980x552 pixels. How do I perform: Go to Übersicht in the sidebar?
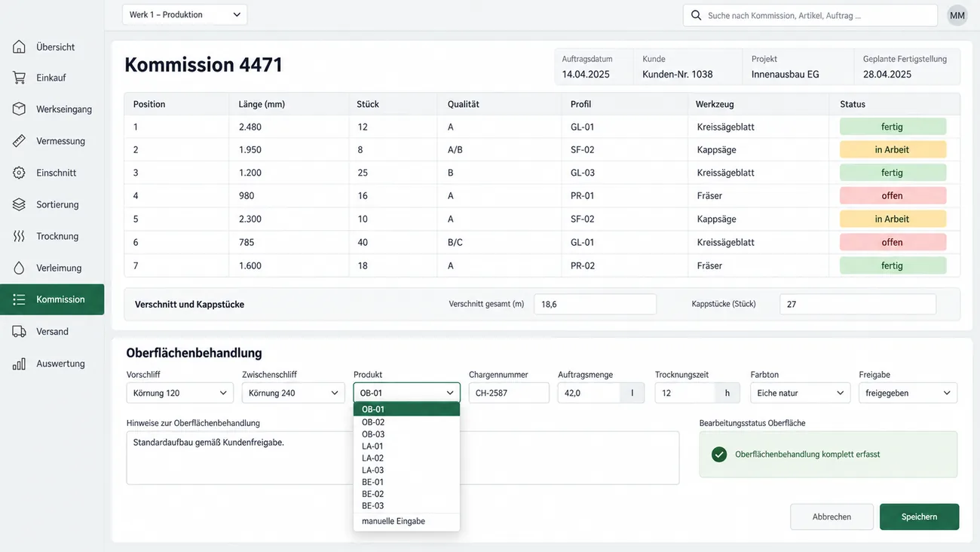pos(52,47)
